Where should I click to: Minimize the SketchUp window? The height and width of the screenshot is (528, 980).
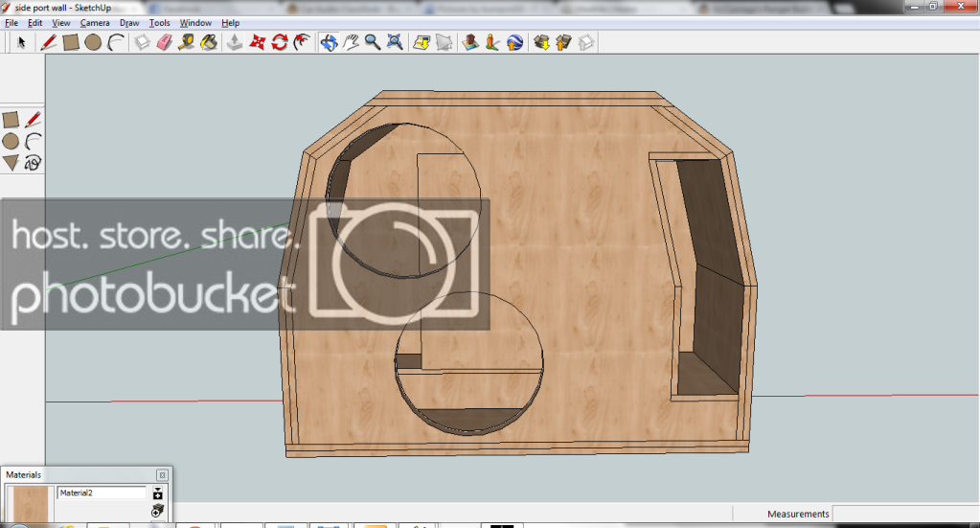coord(914,7)
